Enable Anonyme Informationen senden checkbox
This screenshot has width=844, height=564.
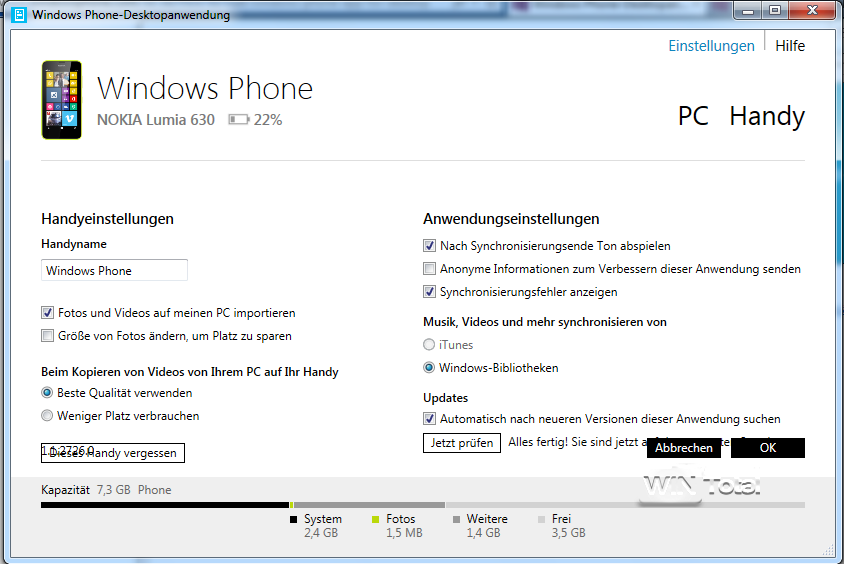[429, 269]
